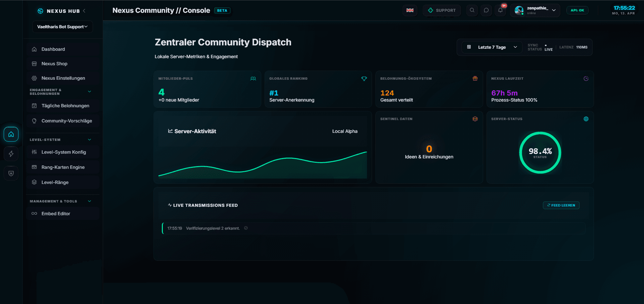Collapse the Nexus Hub sidebar arrow

coord(84,11)
